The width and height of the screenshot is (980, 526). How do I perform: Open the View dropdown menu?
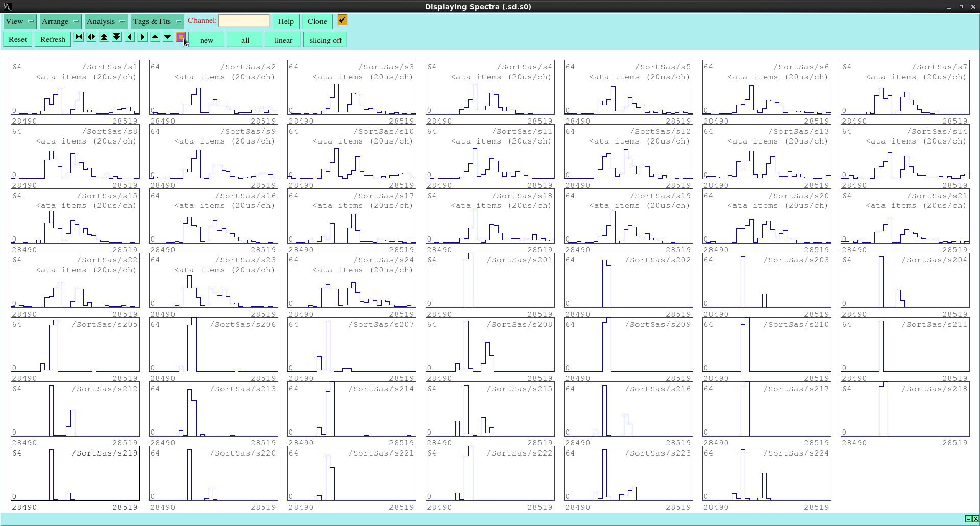[x=20, y=21]
